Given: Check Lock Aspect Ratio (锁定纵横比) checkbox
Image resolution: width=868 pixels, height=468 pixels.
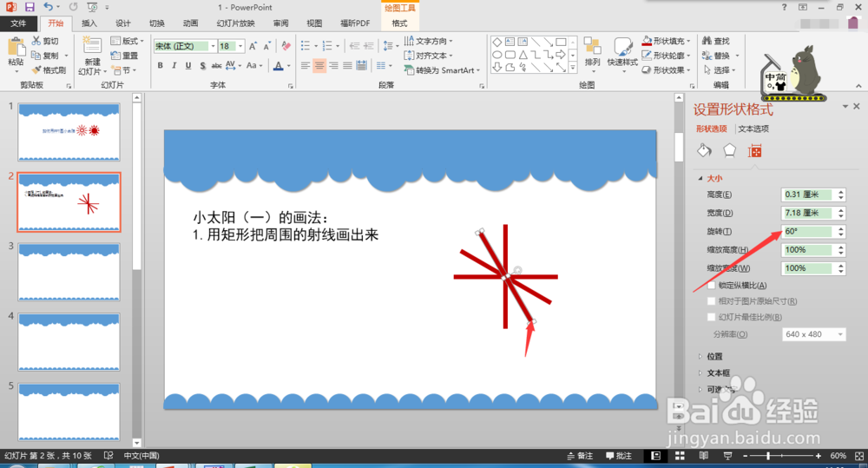Looking at the screenshot, I should point(712,286).
